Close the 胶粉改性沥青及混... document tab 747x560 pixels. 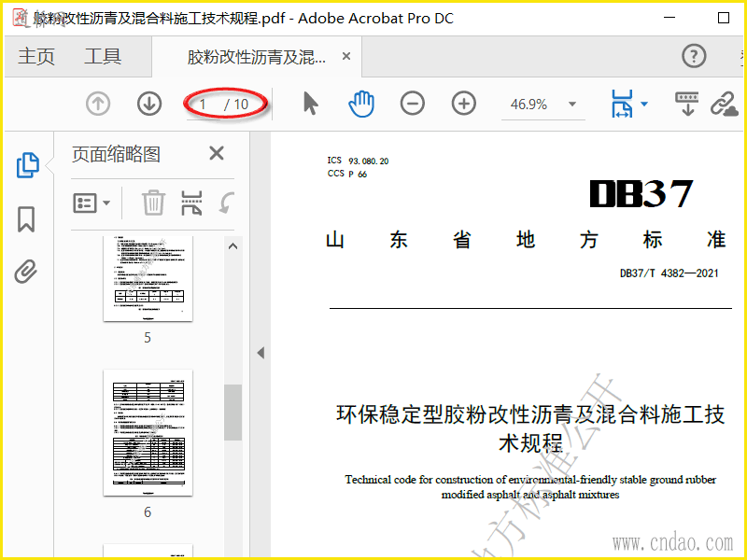coord(346,56)
